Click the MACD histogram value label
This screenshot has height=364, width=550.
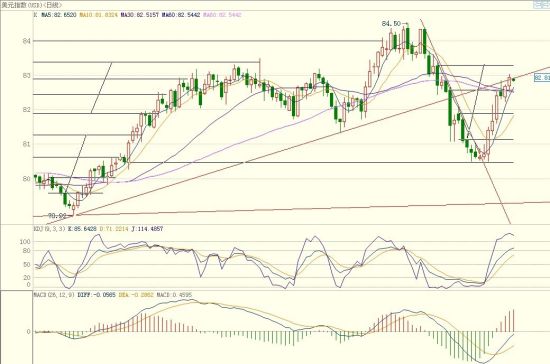(174, 295)
